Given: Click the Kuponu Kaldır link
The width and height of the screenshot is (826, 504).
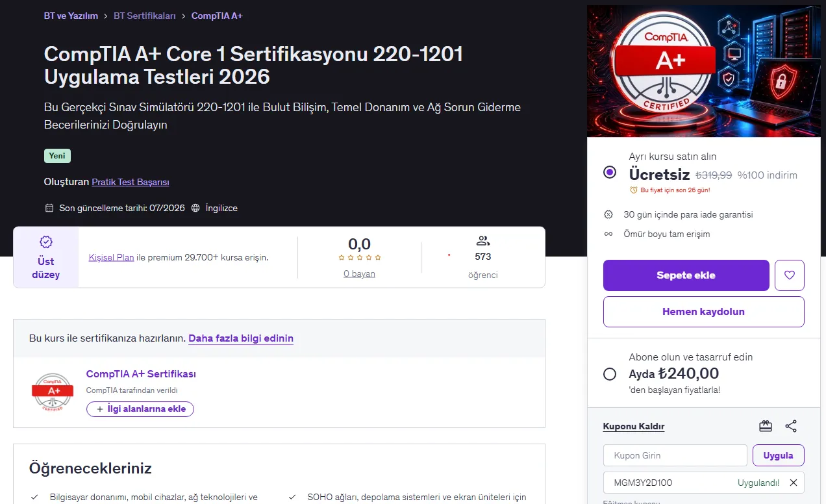Looking at the screenshot, I should [634, 426].
